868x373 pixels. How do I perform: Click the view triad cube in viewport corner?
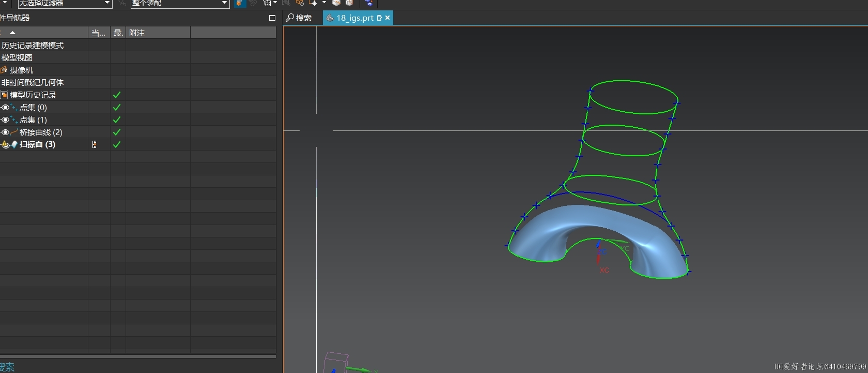[x=336, y=362]
